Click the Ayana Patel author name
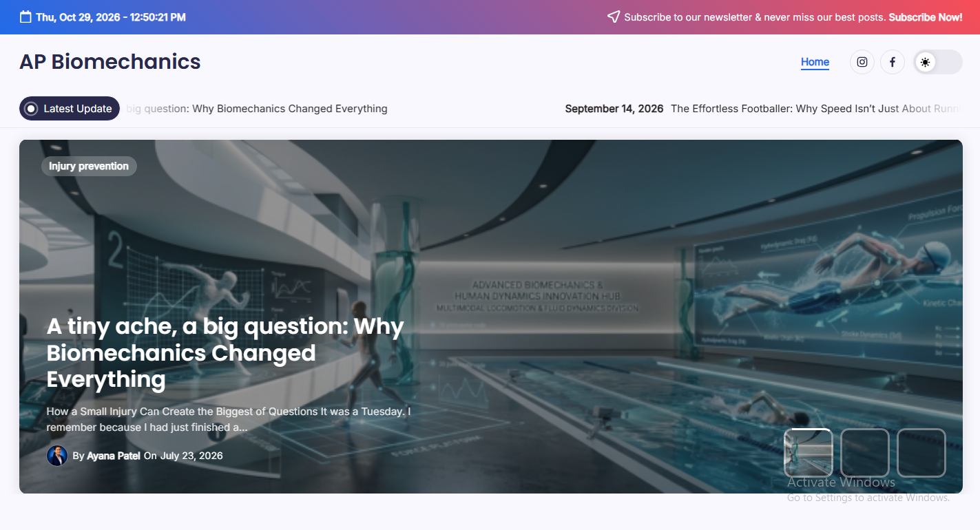 (114, 456)
